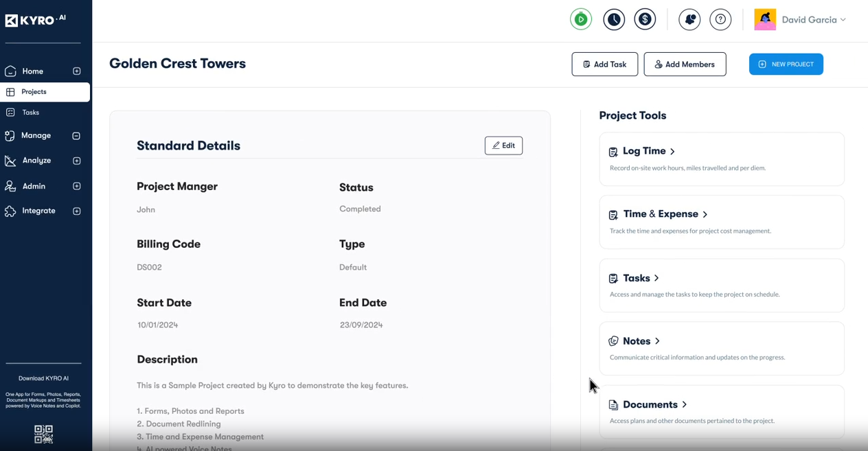Click the Manage sidebar icon
This screenshot has width=868, height=451.
(x=10, y=136)
